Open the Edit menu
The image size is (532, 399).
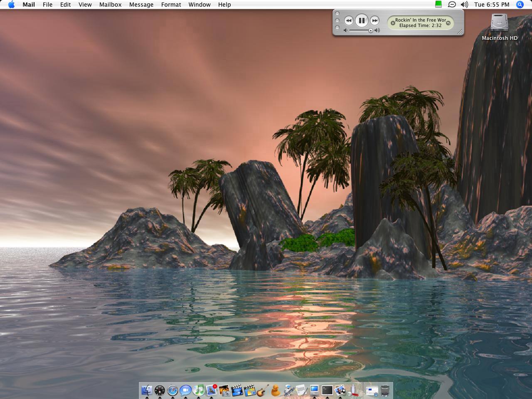click(x=65, y=5)
